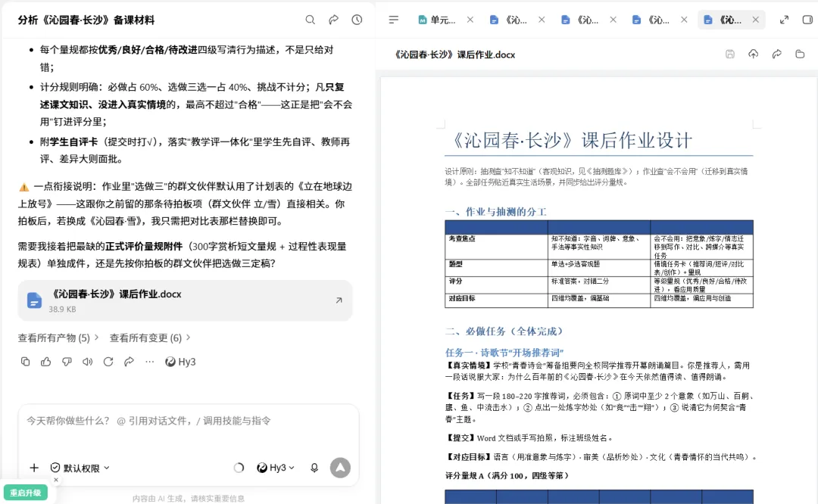Close the fourth 《沁... tab
The image size is (818, 504).
(684, 20)
